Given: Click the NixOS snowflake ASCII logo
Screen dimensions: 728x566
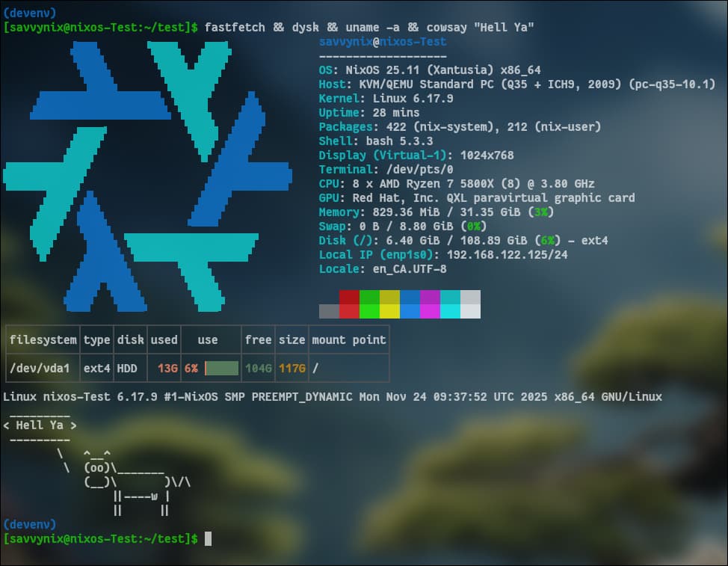Looking at the screenshot, I should 147,176.
